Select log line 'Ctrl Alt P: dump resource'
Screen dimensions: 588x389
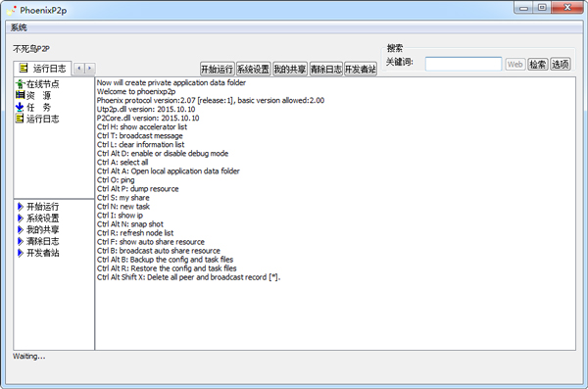[137, 189]
